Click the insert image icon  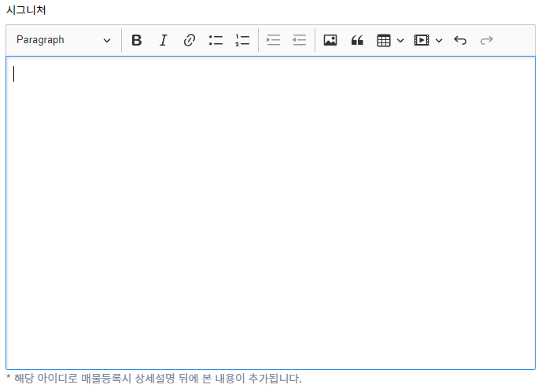click(x=330, y=40)
